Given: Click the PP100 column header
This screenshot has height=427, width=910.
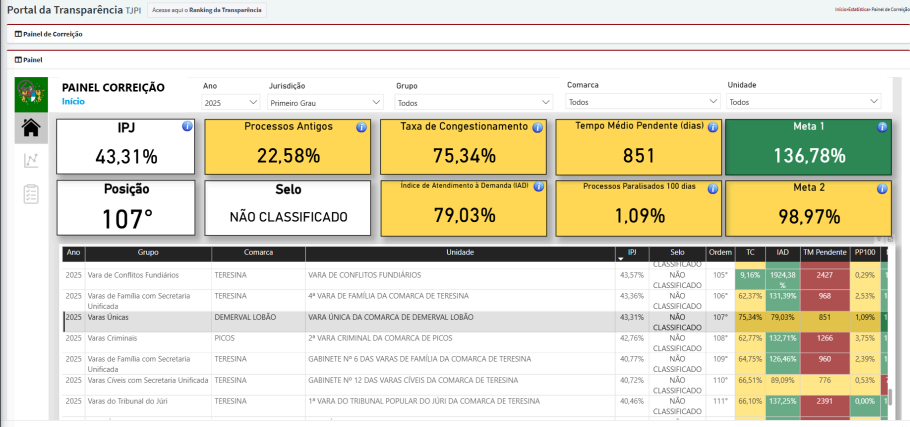Looking at the screenshot, I should coord(865,253).
